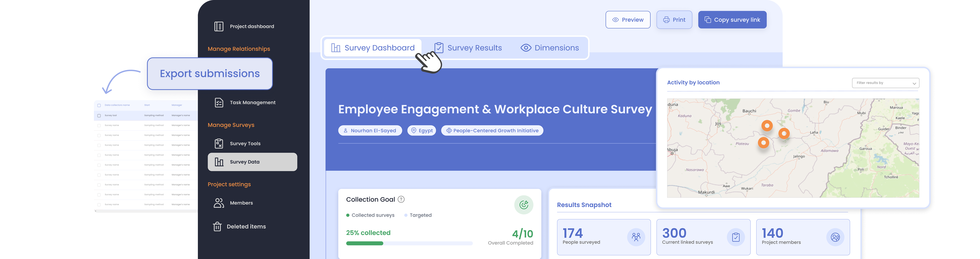Click the location pin icon in Egypt tag
The image size is (980, 259).
pyautogui.click(x=414, y=130)
